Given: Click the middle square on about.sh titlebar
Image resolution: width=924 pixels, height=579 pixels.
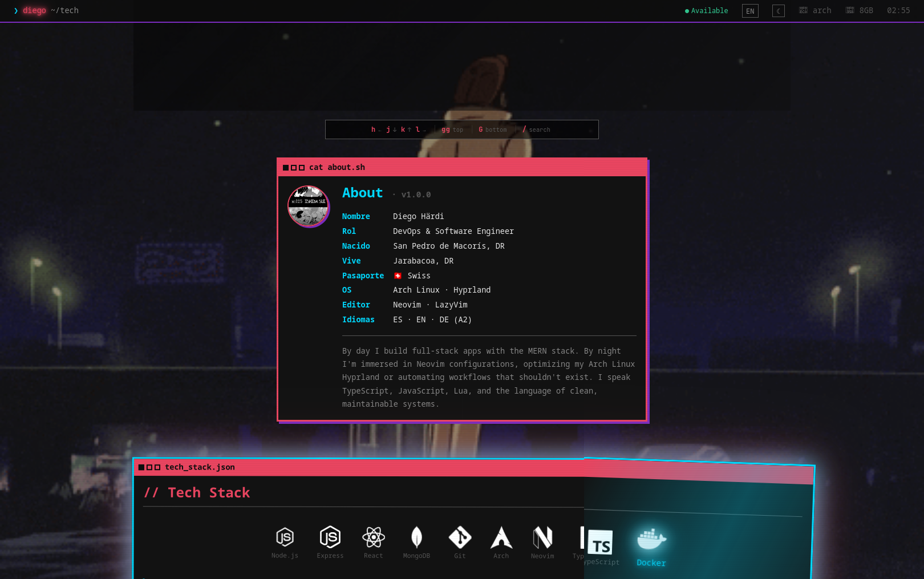Looking at the screenshot, I should pos(294,168).
